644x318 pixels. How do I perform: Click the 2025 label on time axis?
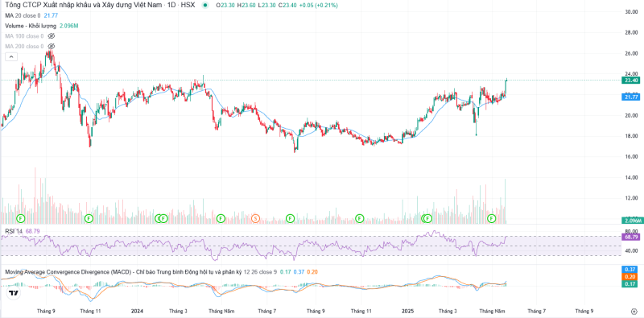[408, 311]
